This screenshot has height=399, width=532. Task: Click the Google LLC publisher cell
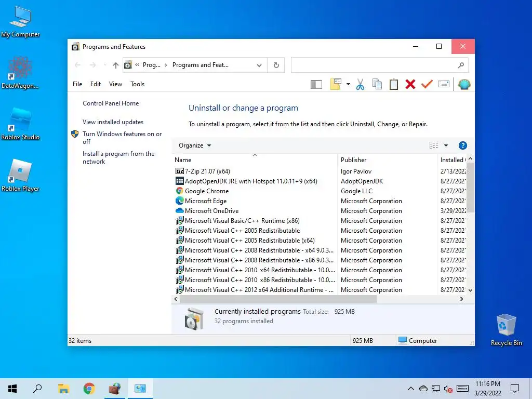[356, 191]
